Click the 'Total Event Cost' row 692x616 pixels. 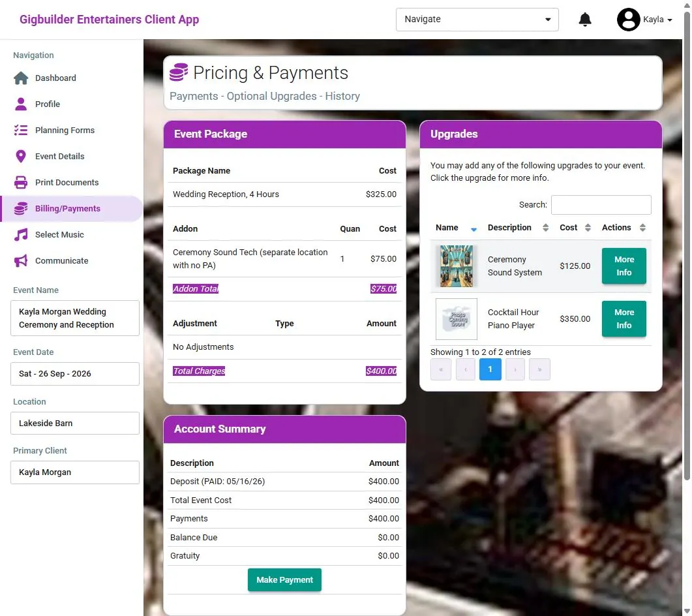click(284, 501)
